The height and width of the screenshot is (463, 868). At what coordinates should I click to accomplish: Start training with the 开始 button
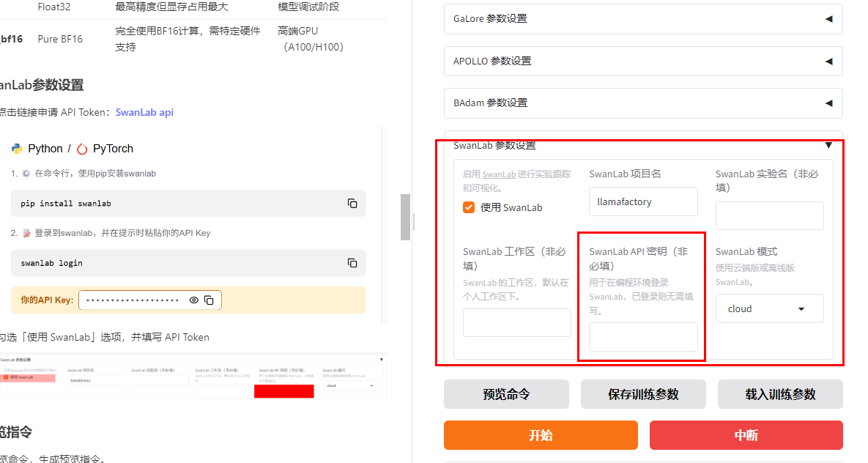(541, 435)
